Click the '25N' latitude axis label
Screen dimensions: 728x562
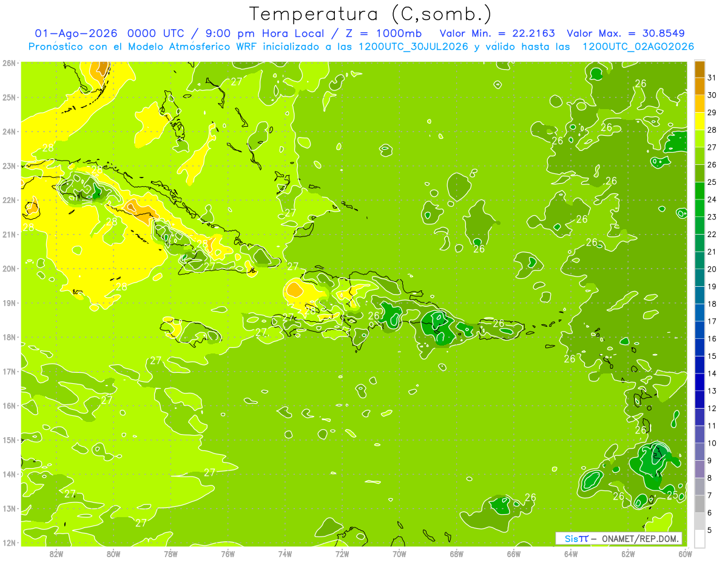10,97
